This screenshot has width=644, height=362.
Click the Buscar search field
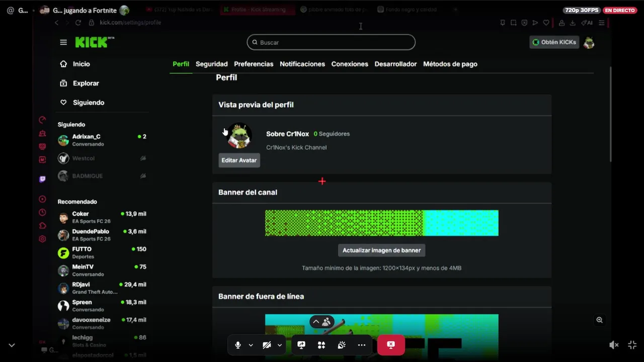(x=331, y=42)
